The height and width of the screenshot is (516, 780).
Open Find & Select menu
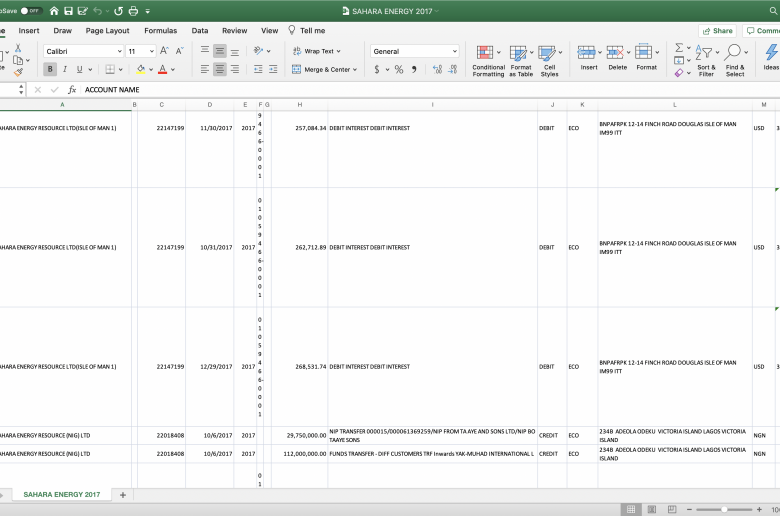click(x=735, y=61)
